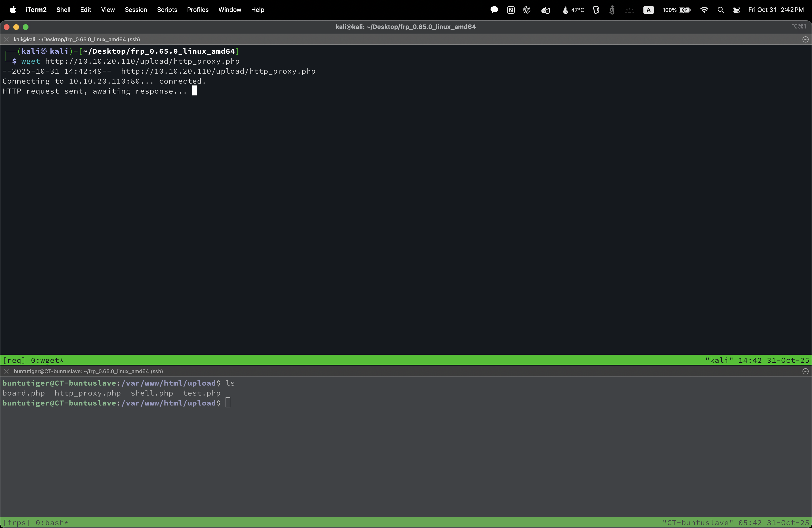Close the kali@kali ssh pane
Viewport: 812px width, 528px height.
[x=6, y=40]
